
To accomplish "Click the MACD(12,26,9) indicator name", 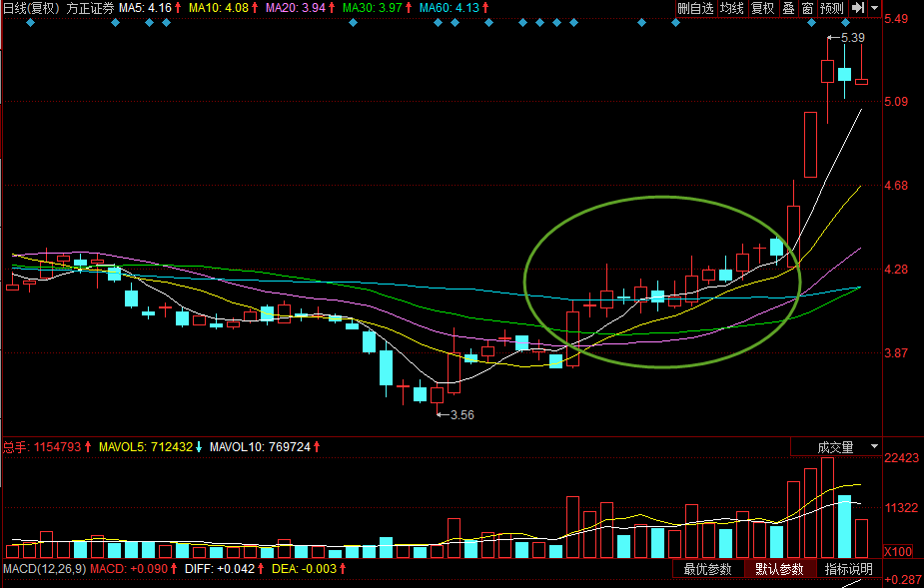I will coord(45,569).
